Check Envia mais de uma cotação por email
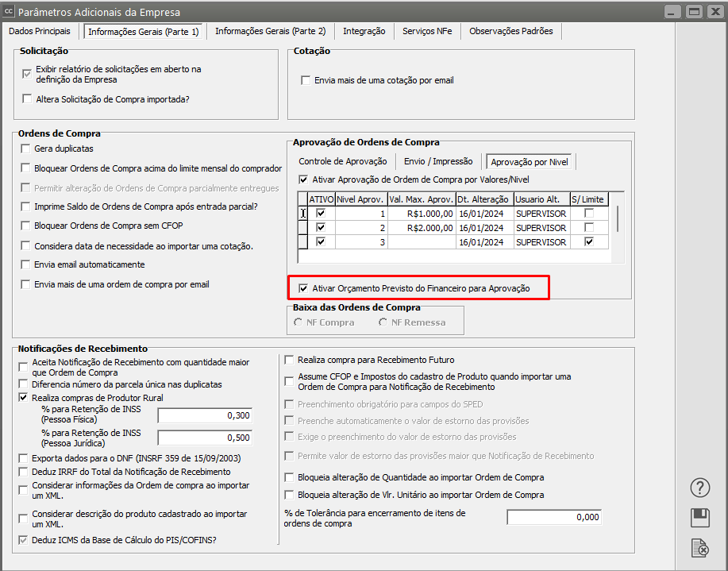Image resolution: width=728 pixels, height=571 pixels. 306,80
